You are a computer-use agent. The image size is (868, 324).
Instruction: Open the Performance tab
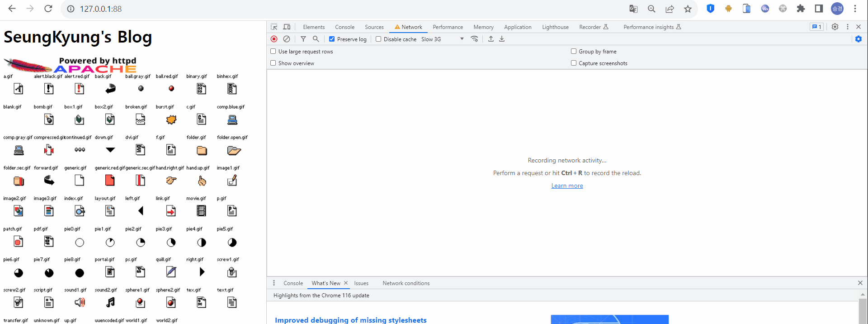448,27
